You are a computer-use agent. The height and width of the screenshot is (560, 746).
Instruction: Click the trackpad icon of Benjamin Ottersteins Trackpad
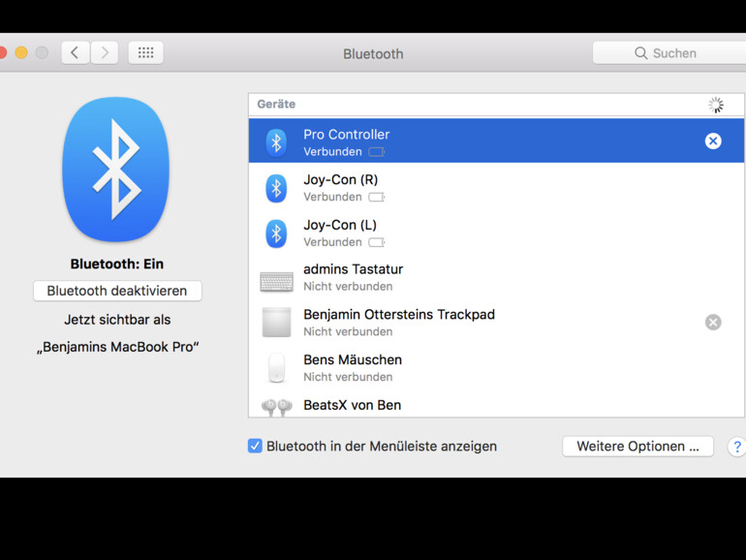point(276,322)
